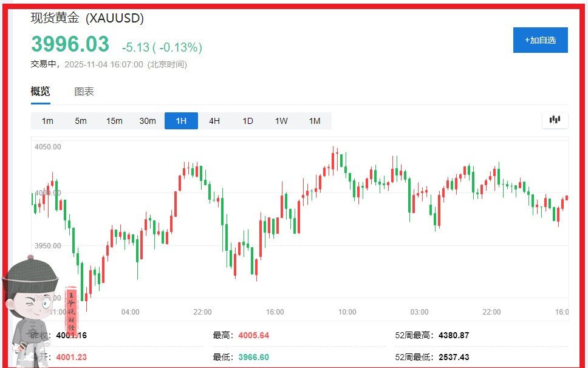Viewport: 588px width, 368px height.
Task: Open the candlestick chart type icon
Action: [555, 120]
